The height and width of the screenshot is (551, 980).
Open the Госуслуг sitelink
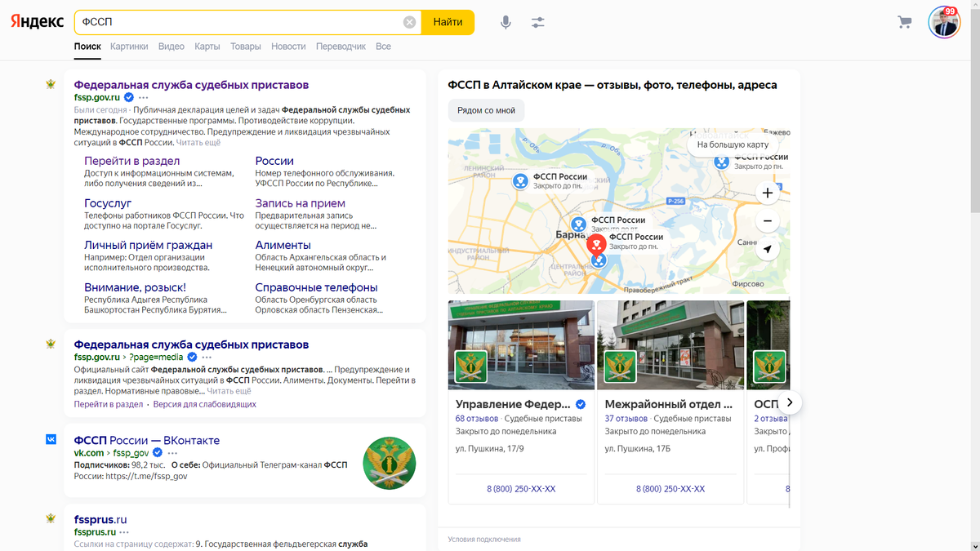[x=108, y=203]
